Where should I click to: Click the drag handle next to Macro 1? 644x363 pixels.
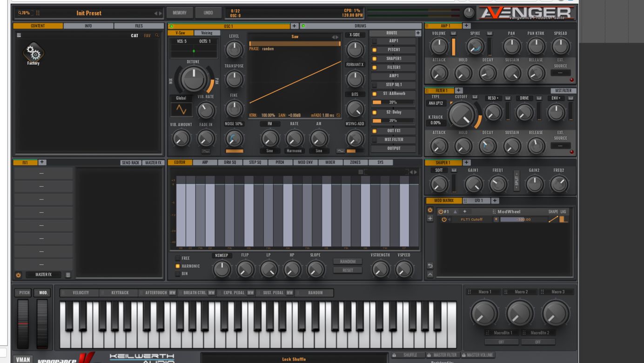tap(469, 292)
